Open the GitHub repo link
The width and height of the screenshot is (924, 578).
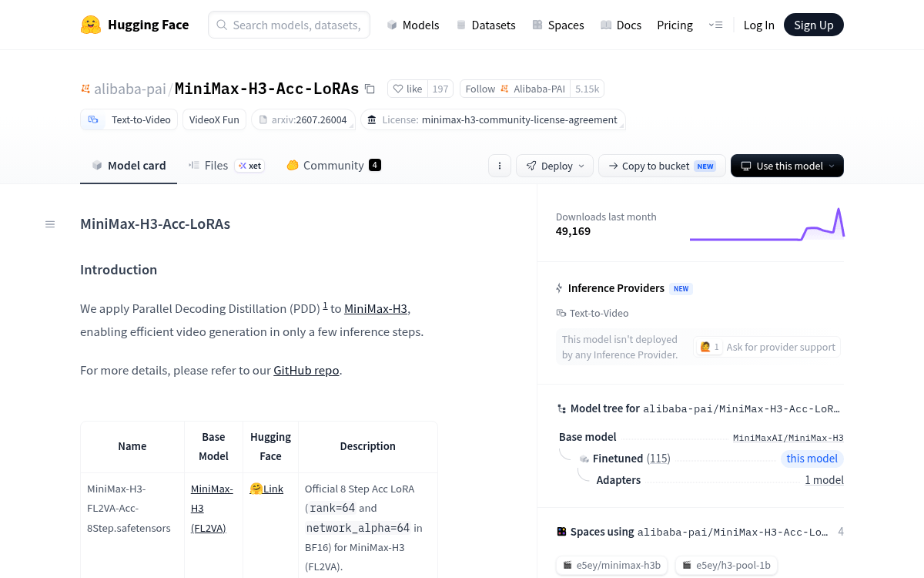coord(306,370)
